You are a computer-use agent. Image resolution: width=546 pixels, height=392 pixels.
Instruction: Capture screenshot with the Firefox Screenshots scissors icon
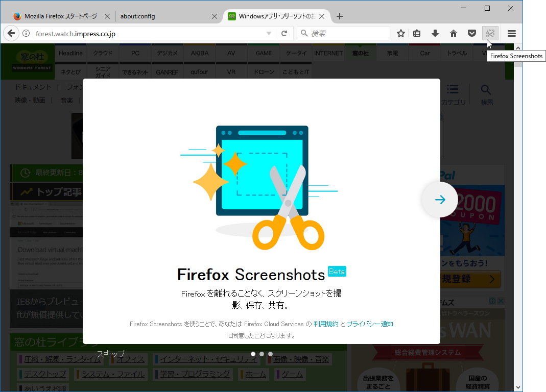coord(490,33)
